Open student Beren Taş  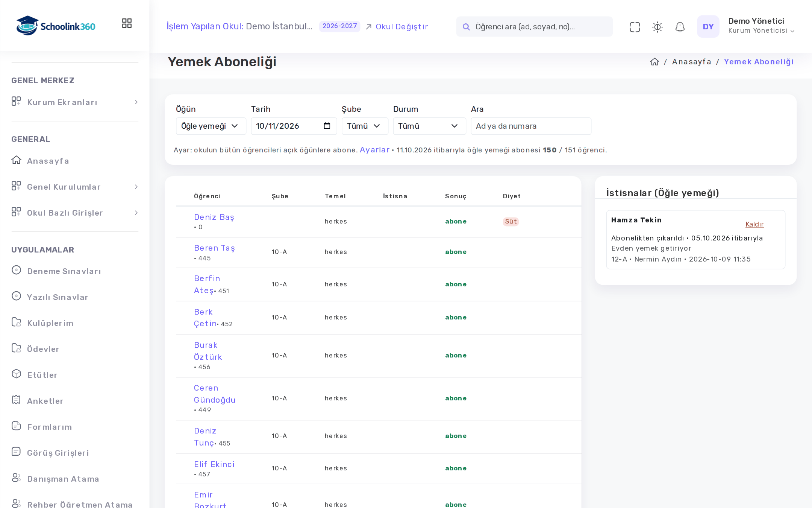pos(214,248)
